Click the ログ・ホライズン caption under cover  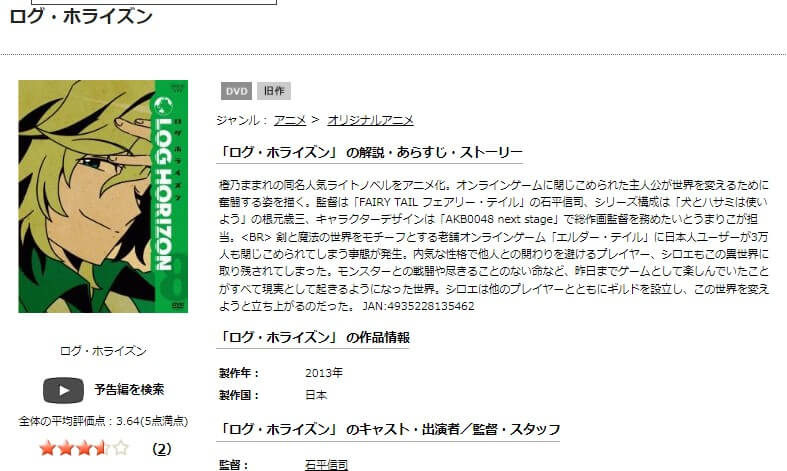tap(103, 351)
